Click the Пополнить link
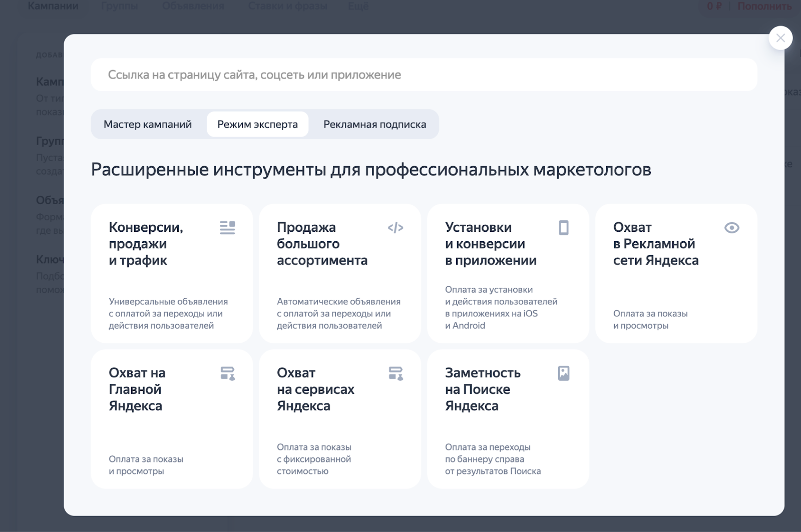This screenshot has width=801, height=532. click(764, 6)
